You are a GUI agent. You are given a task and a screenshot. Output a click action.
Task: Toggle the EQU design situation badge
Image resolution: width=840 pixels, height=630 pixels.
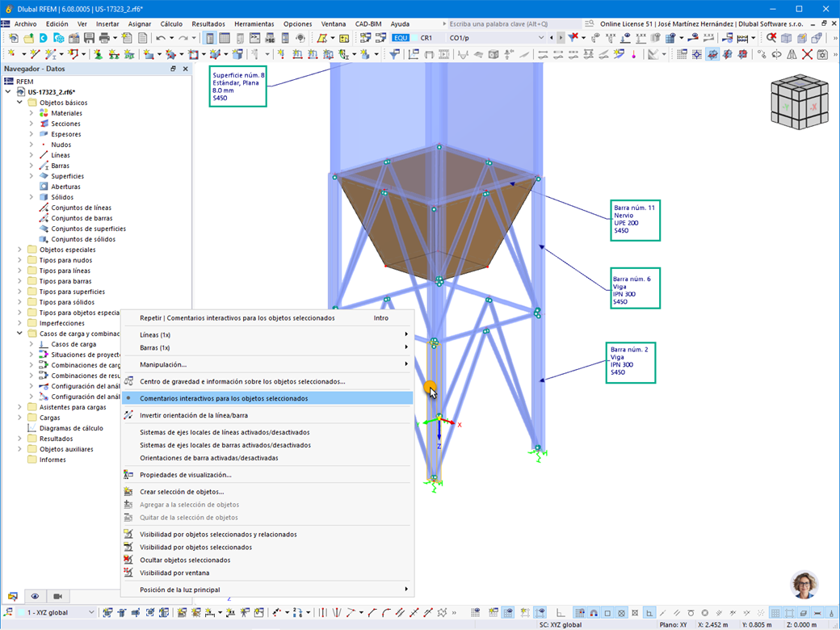click(x=400, y=38)
